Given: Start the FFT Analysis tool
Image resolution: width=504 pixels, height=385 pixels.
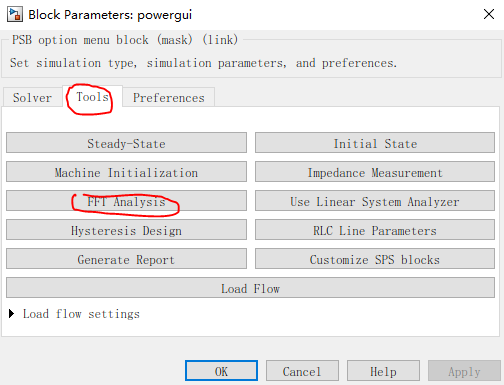Looking at the screenshot, I should click(126, 201).
